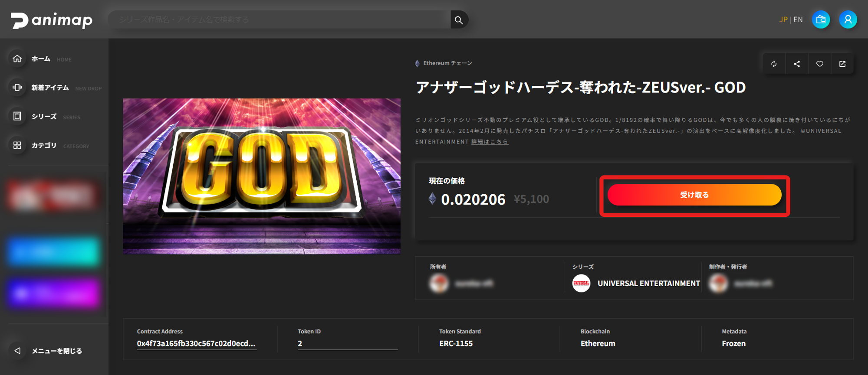Open the user profile icon
Viewport: 868px width, 375px height.
848,20
